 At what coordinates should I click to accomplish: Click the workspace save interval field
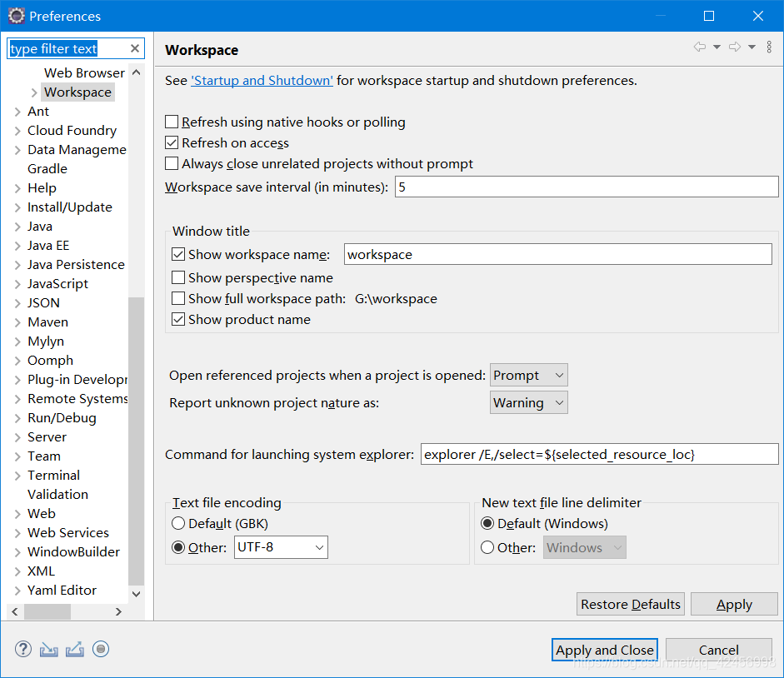[587, 187]
